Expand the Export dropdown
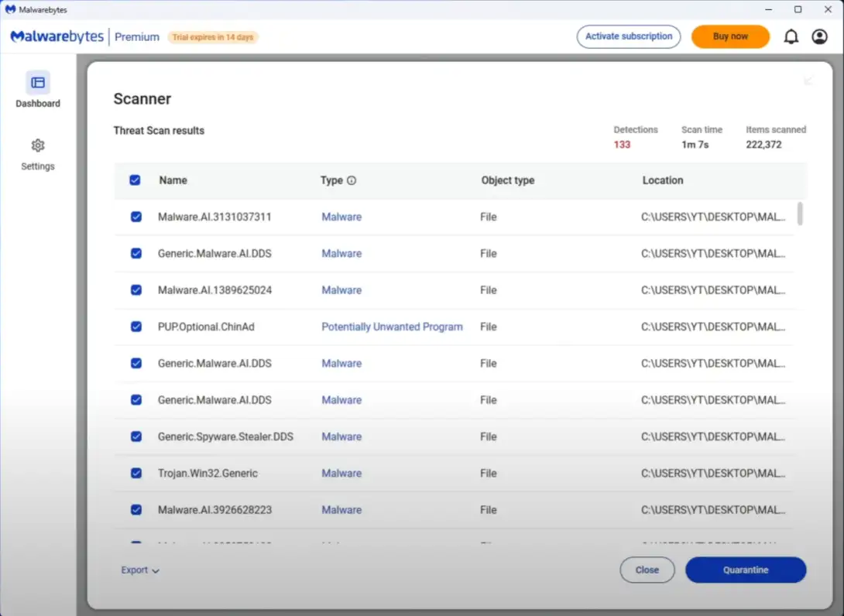Viewport: 844px width, 616px height. point(140,570)
